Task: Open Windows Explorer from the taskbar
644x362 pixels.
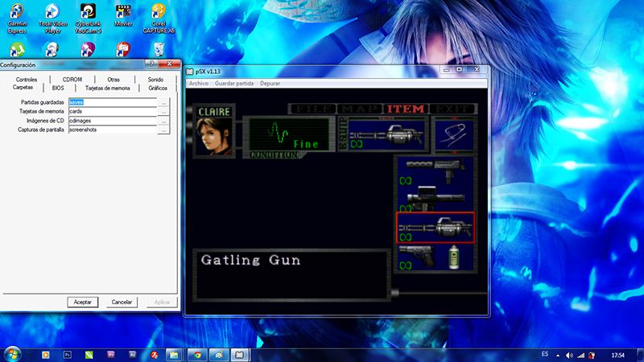Action: pos(174,355)
